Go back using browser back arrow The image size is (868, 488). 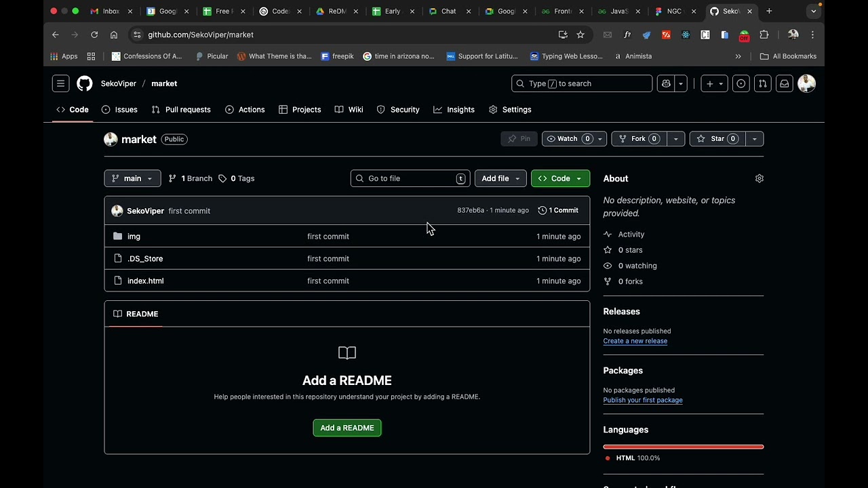click(x=56, y=35)
